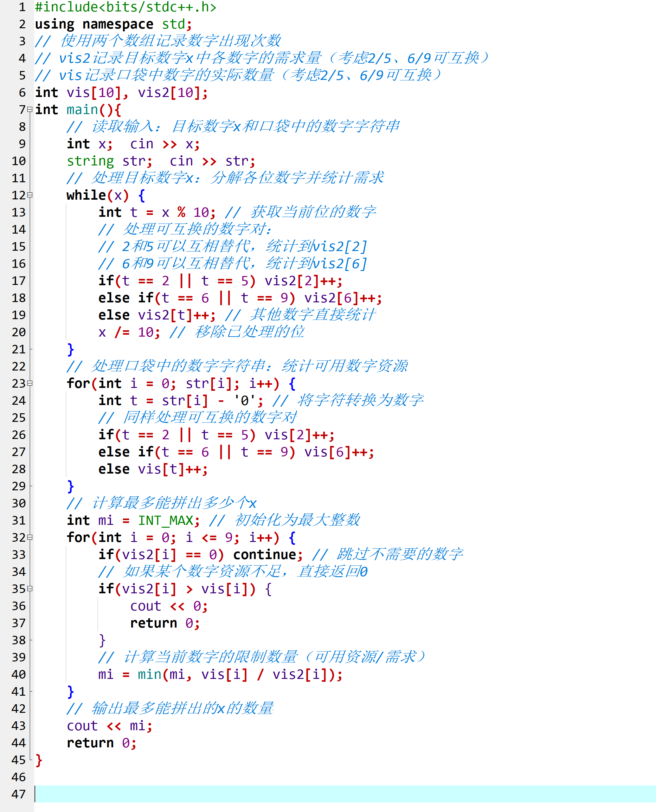Click 'cout << mi;' on line 43
656x812 pixels.
click(110, 726)
